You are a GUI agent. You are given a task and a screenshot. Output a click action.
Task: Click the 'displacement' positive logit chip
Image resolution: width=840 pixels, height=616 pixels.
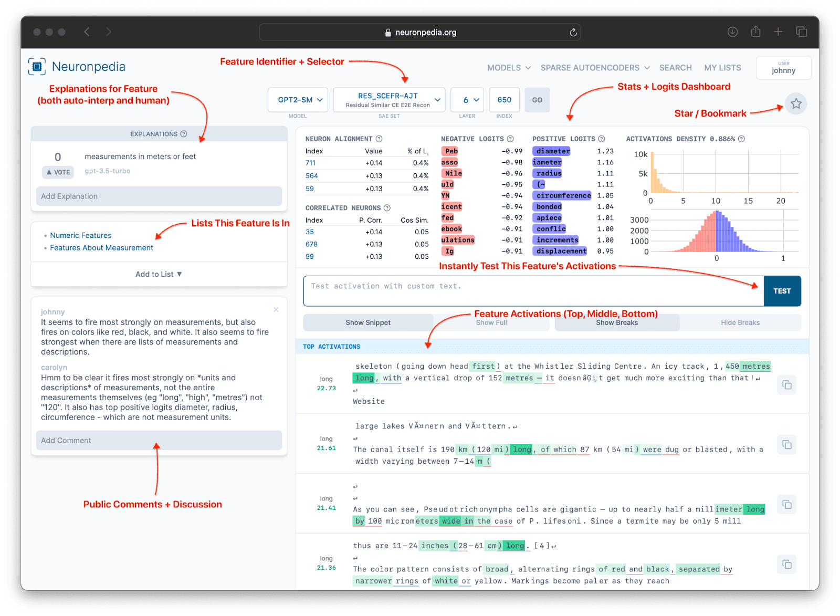tap(560, 251)
